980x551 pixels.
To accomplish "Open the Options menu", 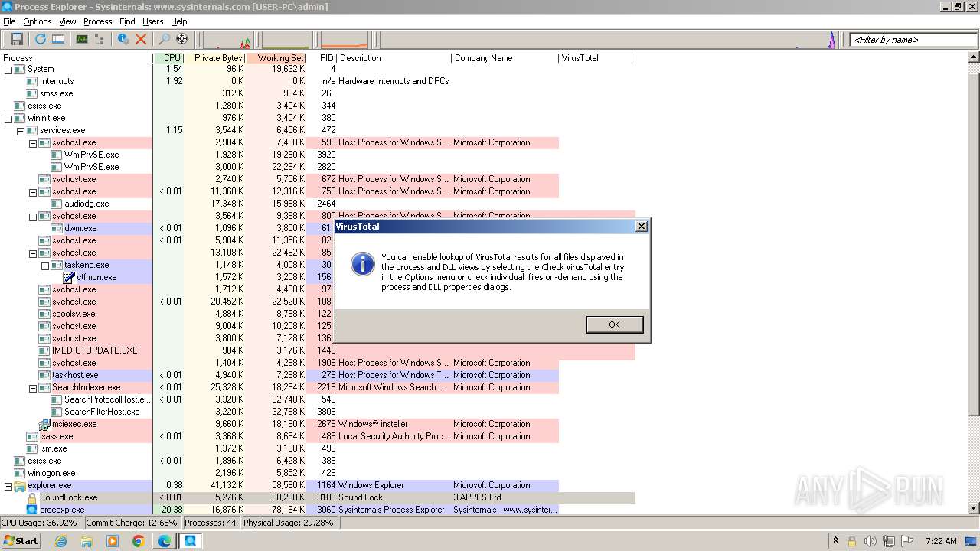I will click(x=37, y=21).
